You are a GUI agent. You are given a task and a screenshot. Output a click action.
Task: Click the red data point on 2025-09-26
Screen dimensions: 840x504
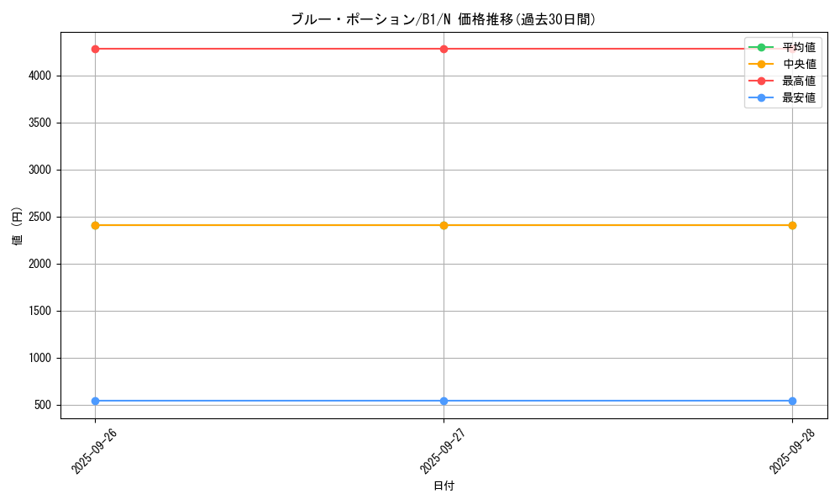96,49
